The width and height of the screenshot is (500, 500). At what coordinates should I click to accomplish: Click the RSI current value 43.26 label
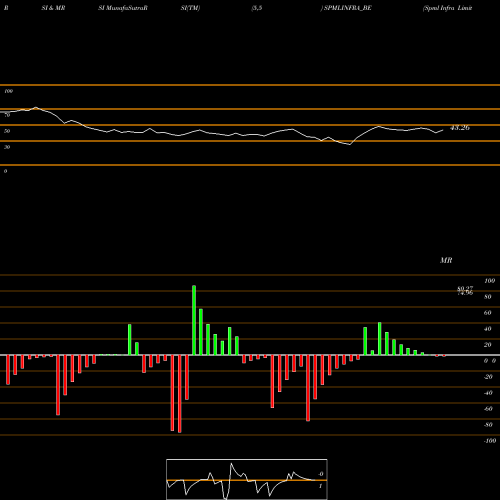click(460, 128)
